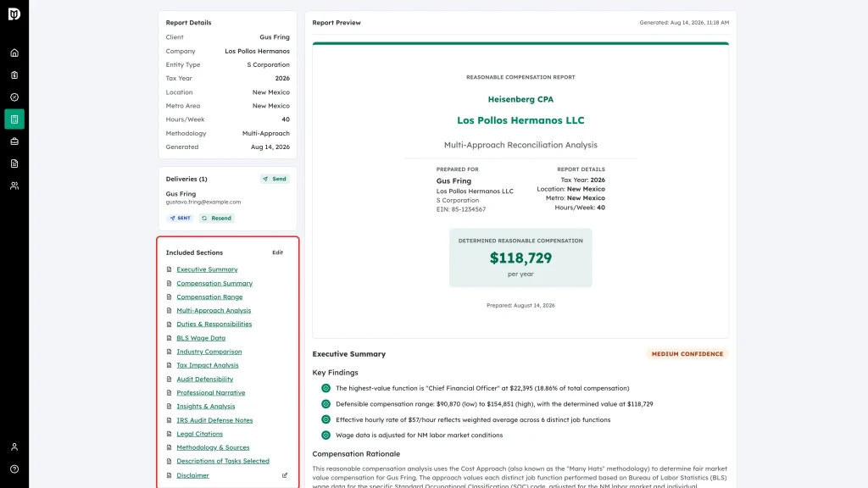This screenshot has width=868, height=488.
Task: Open the clipboard icon in sidebar
Action: pos(14,75)
